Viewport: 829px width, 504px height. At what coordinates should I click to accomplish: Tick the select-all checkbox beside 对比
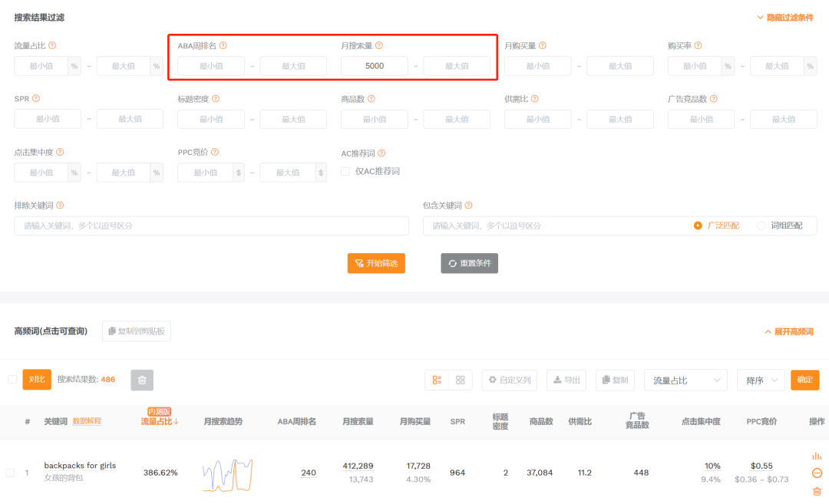(x=13, y=379)
